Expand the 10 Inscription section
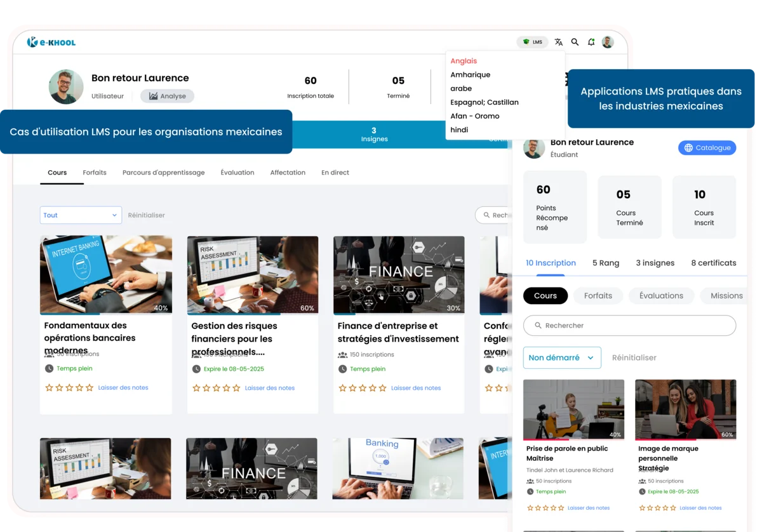 pyautogui.click(x=551, y=262)
